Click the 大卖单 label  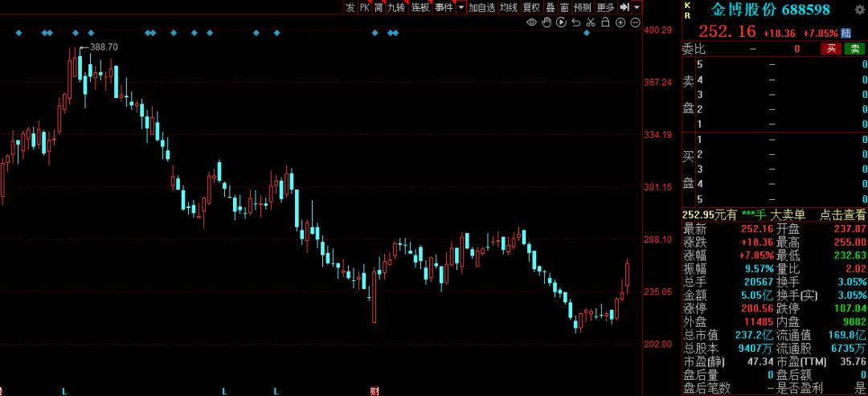tap(788, 215)
